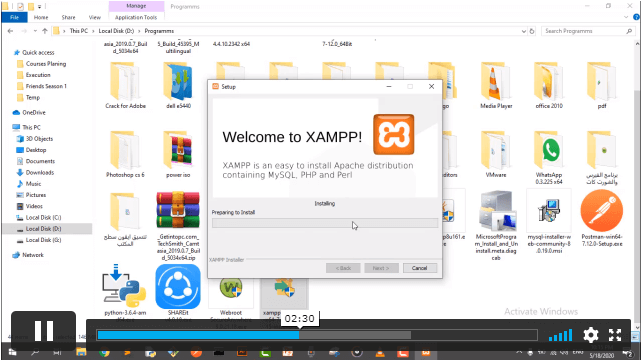Click Cancel in XAMPP Setup
The width and height of the screenshot is (642, 360).
(420, 268)
